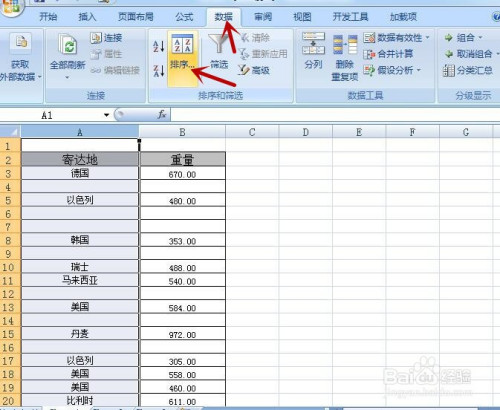Select row 2 header

point(10,160)
